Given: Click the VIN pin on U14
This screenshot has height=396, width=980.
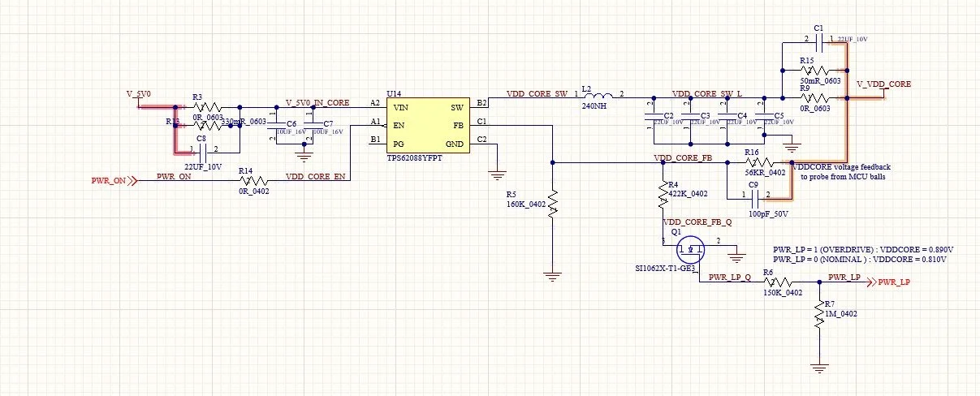Looking at the screenshot, I should tap(400, 108).
